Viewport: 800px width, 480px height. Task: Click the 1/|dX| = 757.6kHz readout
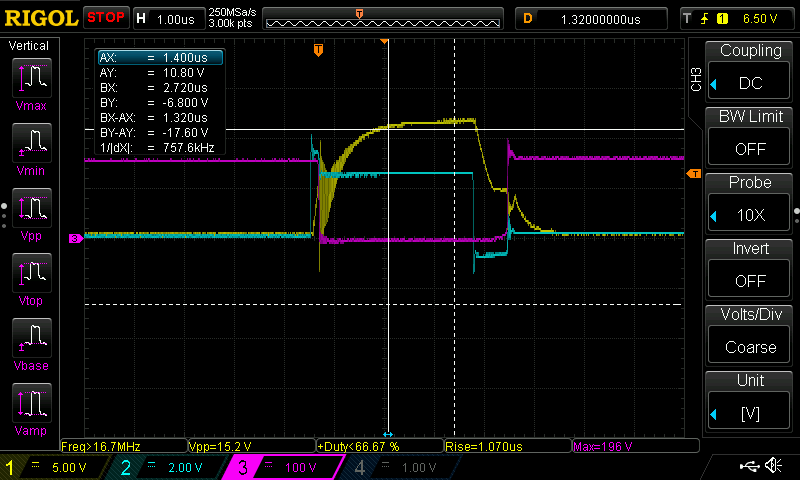[x=157, y=148]
